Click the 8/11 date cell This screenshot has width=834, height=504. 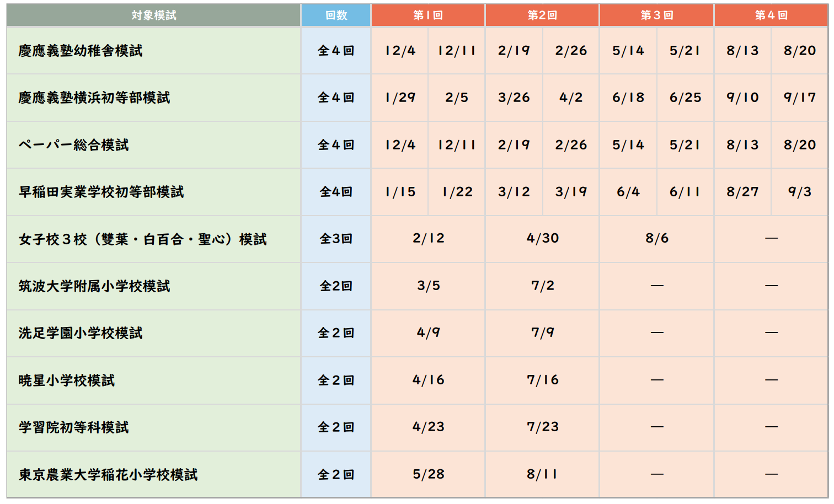(543, 474)
